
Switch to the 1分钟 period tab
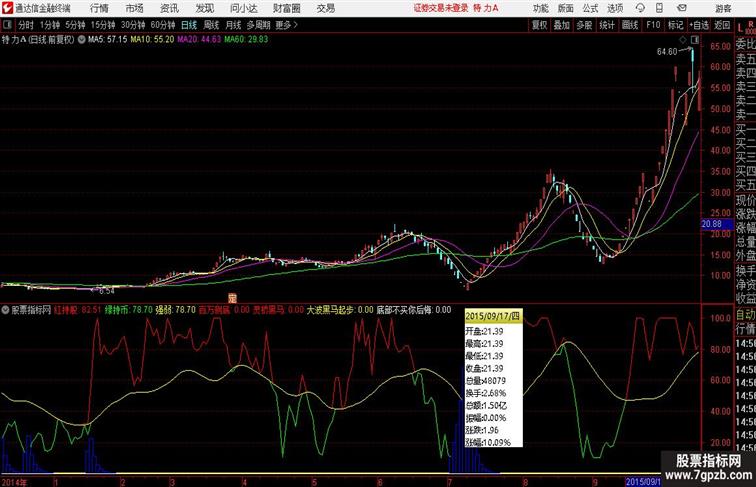(50, 25)
